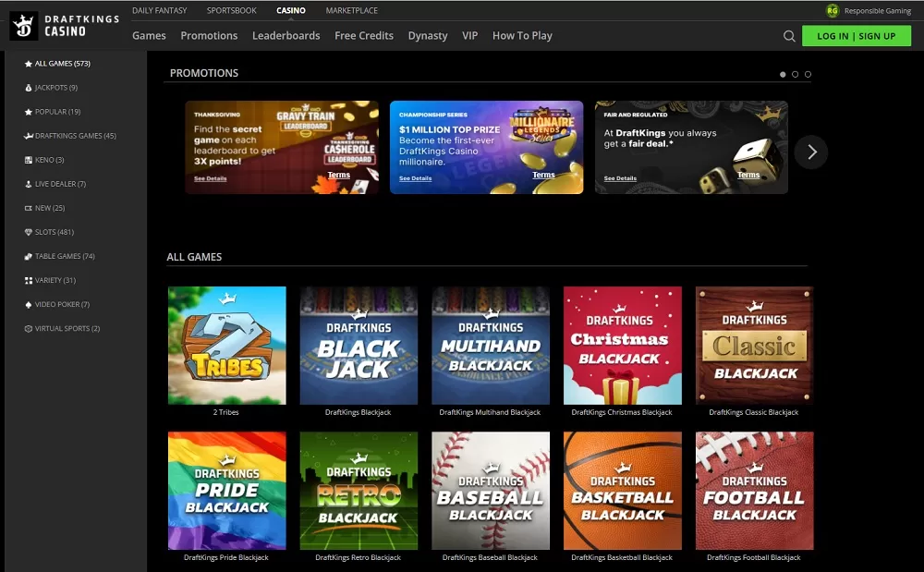Open the Responsible Gaming link

point(878,10)
